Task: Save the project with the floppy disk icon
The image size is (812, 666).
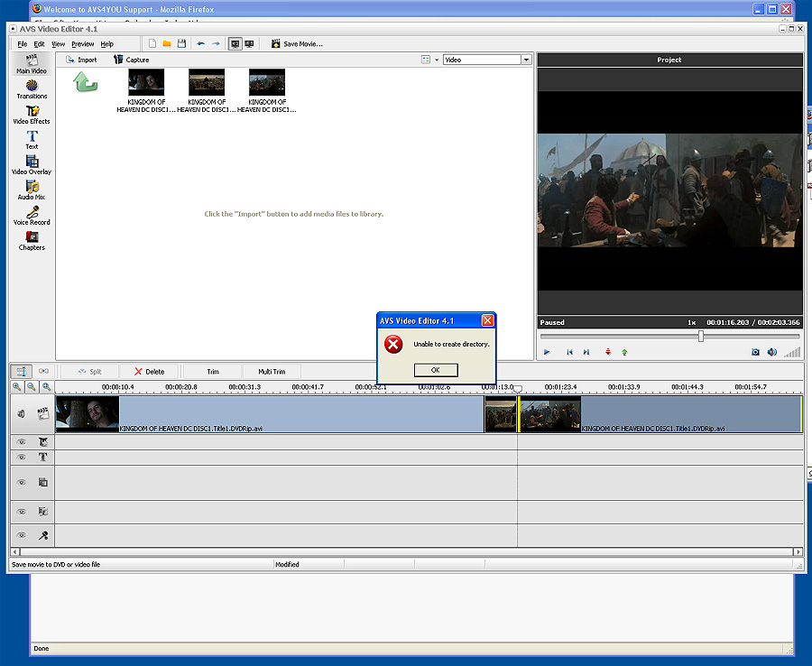Action: click(x=181, y=44)
